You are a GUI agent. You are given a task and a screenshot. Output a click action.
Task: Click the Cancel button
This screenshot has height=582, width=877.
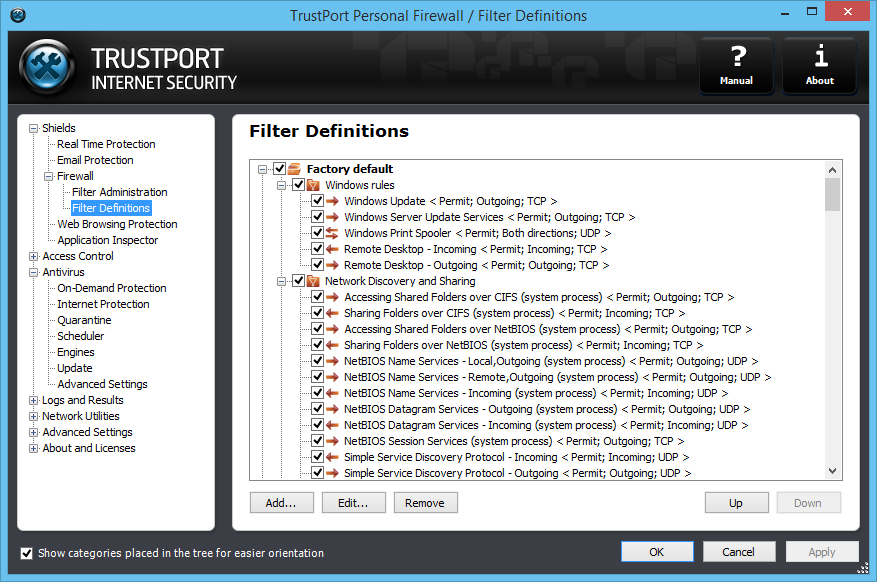(x=739, y=552)
